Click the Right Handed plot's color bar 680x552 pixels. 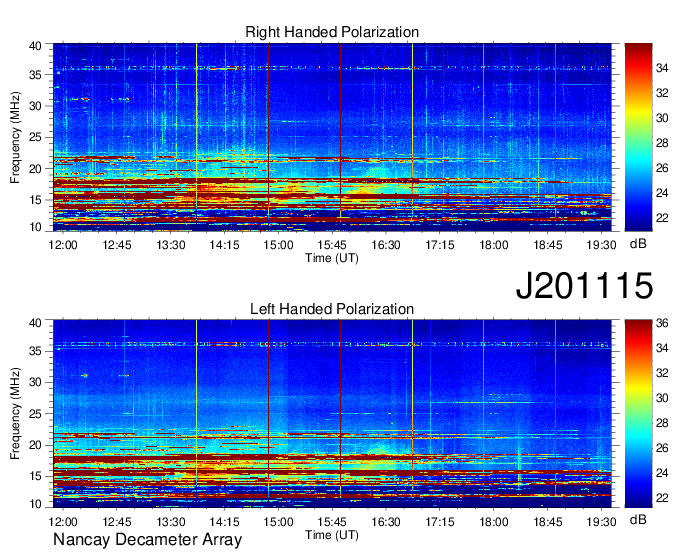[x=638, y=137]
